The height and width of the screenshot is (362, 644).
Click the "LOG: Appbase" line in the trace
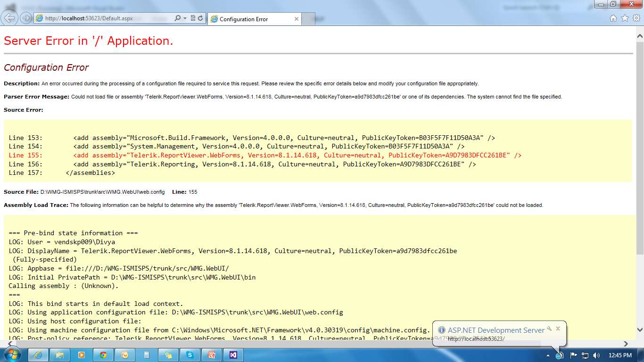(x=119, y=268)
